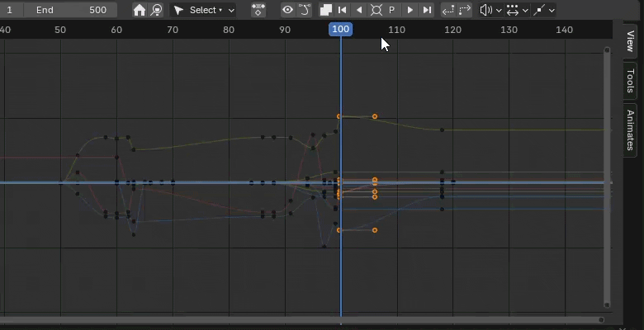This screenshot has height=330, width=644.
Task: Play the animation in reverse
Action: click(359, 10)
